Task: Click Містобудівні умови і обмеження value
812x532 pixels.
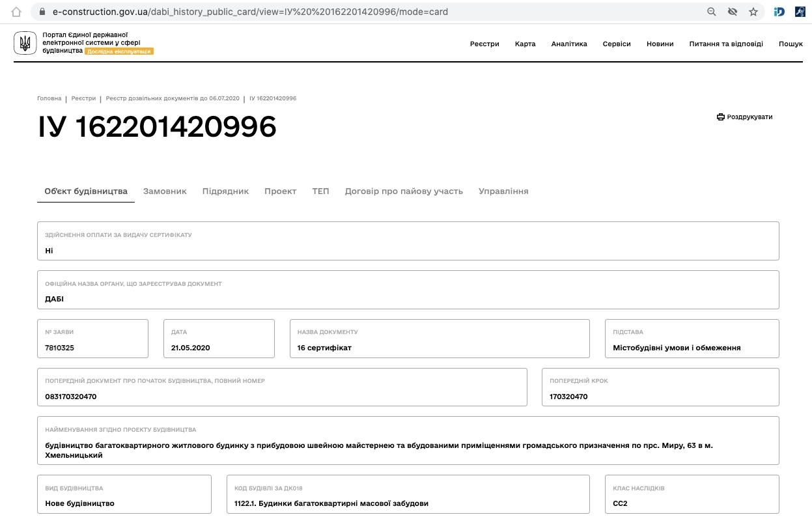Action: coord(677,348)
